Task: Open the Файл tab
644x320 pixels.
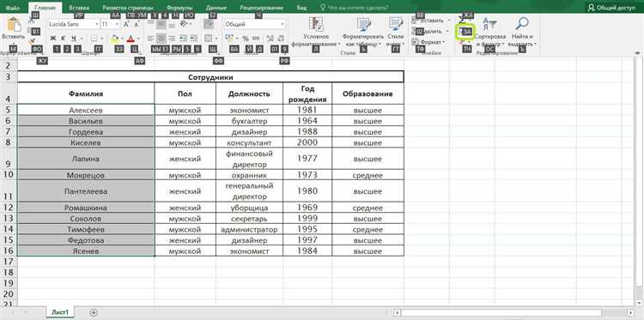Action: tap(14, 8)
